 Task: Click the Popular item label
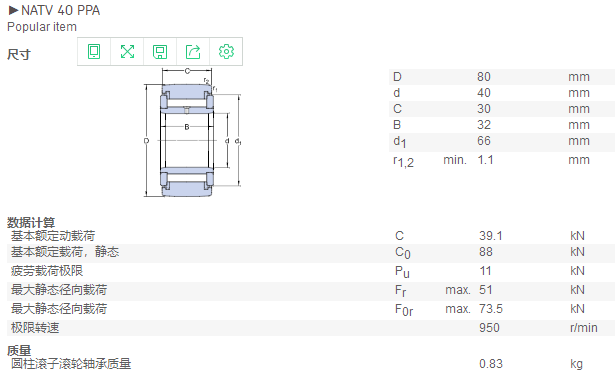[x=42, y=27]
